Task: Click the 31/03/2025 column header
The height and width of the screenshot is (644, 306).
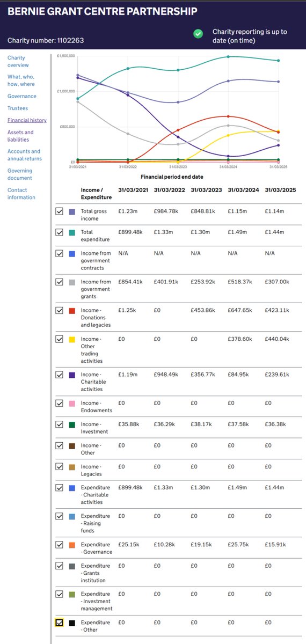Action: coord(280,190)
